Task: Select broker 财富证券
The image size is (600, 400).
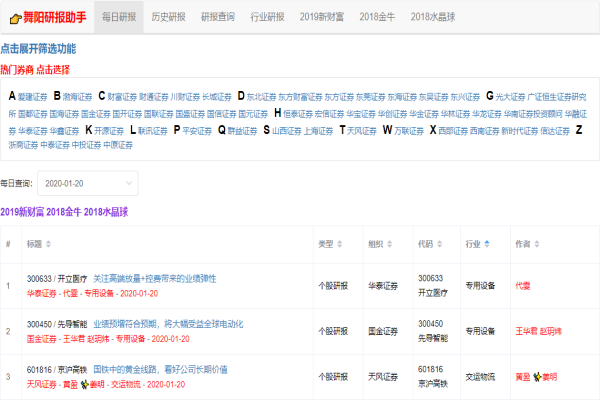Action: click(122, 97)
